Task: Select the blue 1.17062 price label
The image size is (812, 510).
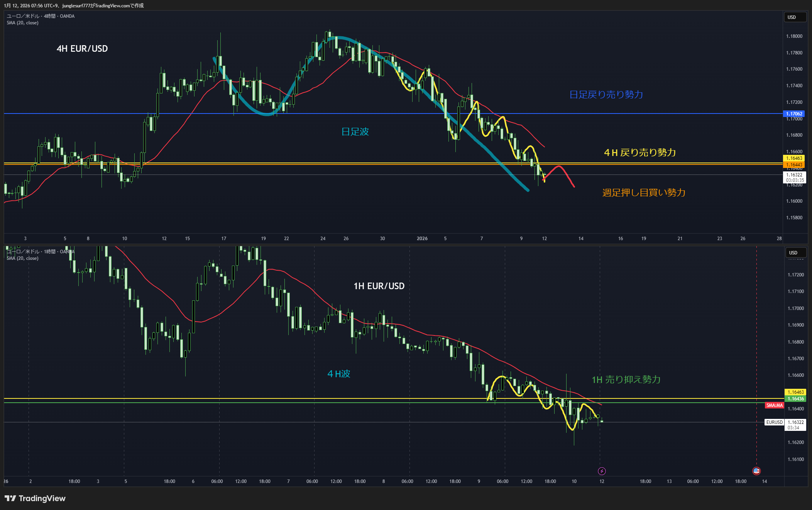Action: point(794,114)
